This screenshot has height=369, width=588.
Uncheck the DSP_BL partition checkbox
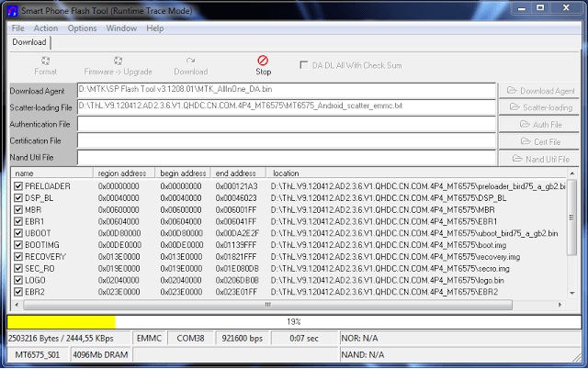[x=18, y=197]
